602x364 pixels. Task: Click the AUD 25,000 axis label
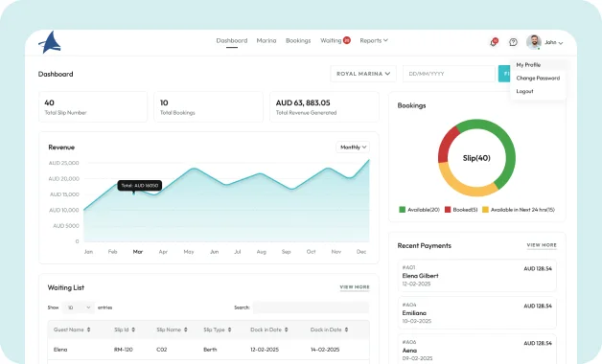63,163
